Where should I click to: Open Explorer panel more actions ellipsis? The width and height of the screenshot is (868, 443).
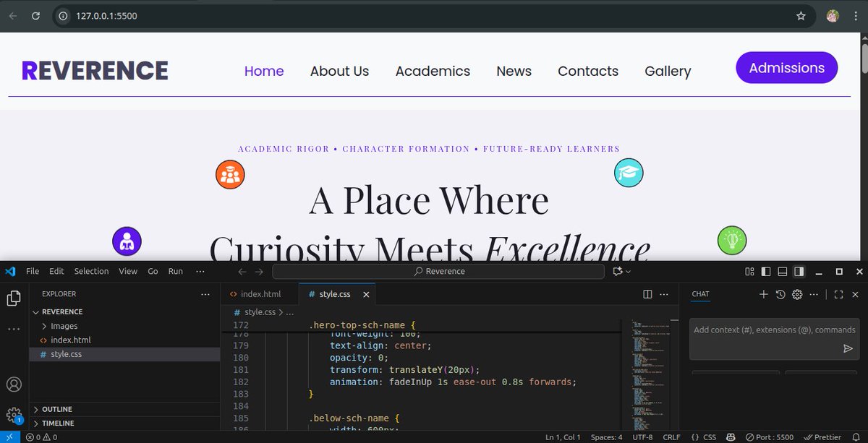[x=205, y=294]
